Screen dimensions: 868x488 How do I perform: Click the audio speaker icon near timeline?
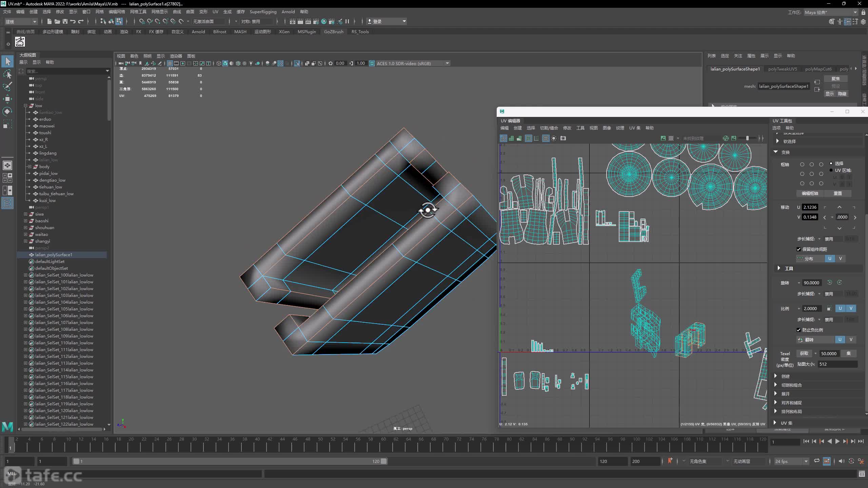coord(841,461)
